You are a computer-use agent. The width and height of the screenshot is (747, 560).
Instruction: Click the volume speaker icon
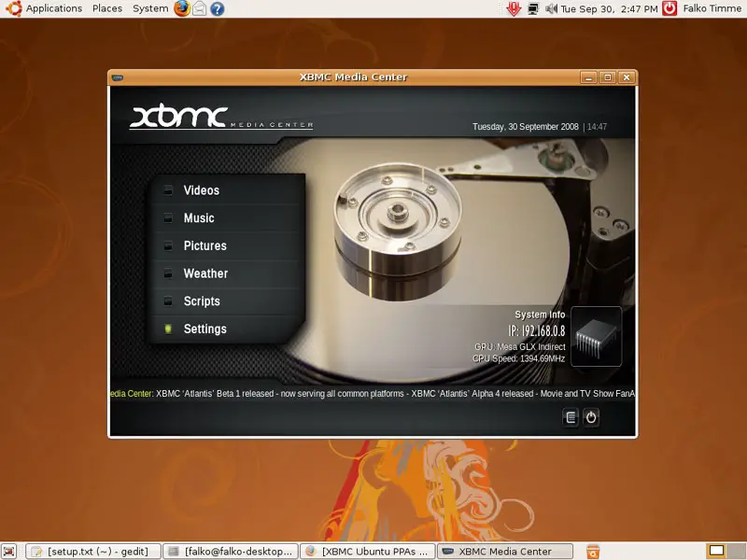pos(551,8)
